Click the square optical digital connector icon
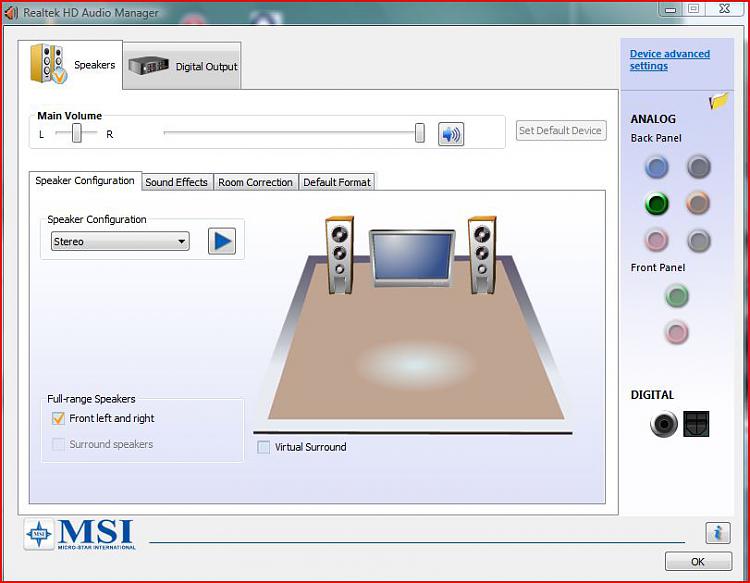The image size is (750, 583). (x=696, y=424)
